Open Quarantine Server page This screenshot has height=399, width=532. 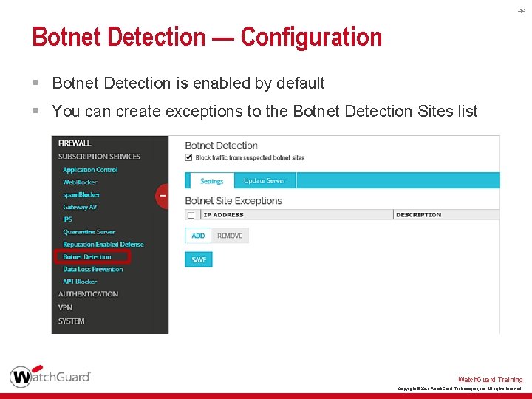click(x=89, y=232)
